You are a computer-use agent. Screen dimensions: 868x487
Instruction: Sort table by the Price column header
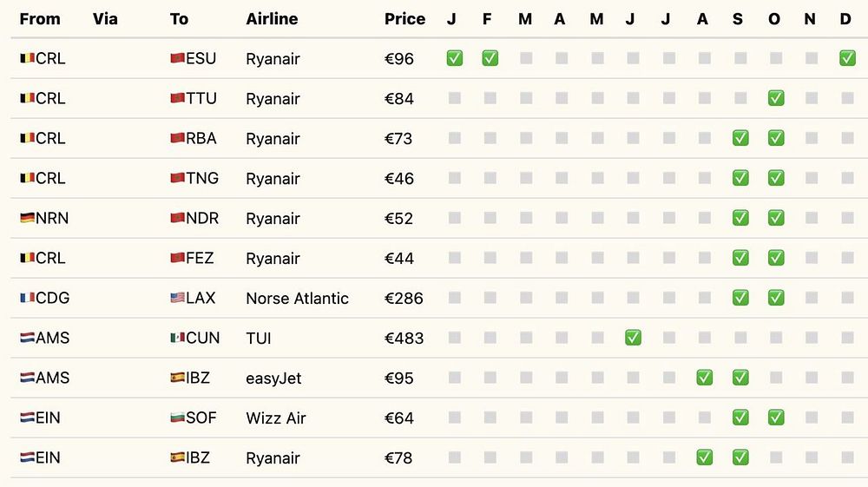pos(404,19)
